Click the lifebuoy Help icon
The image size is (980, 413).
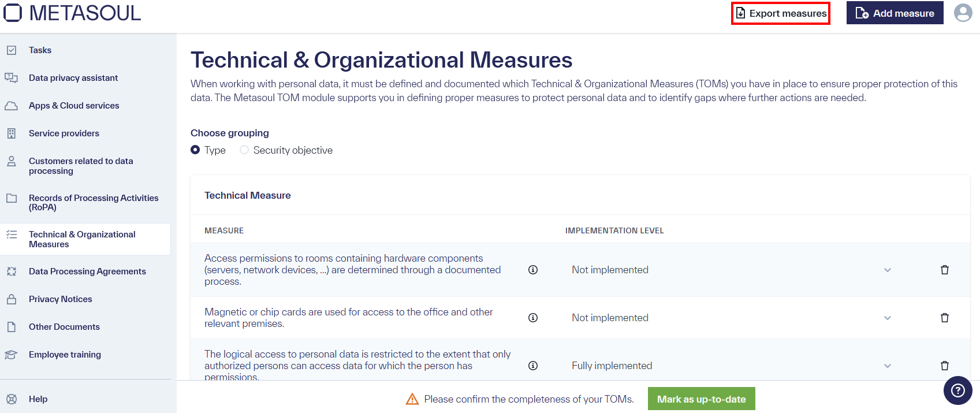(12, 399)
